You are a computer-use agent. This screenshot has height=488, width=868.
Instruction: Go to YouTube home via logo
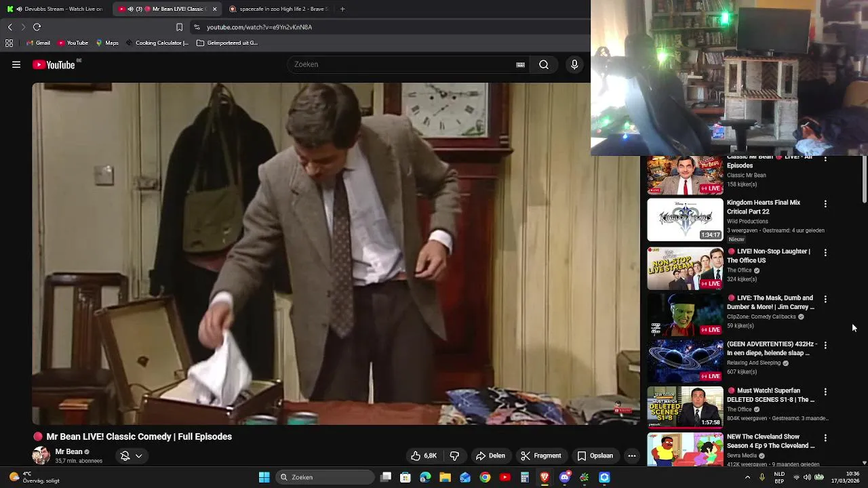click(x=54, y=64)
